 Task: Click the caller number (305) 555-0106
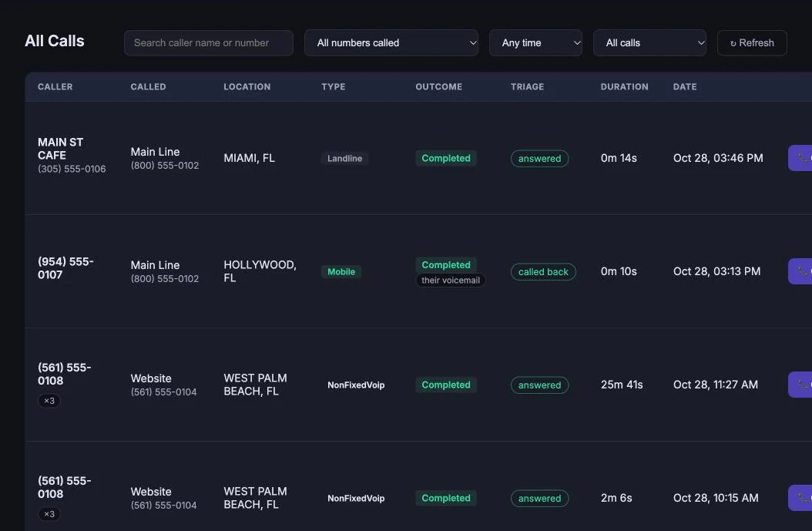click(x=72, y=169)
